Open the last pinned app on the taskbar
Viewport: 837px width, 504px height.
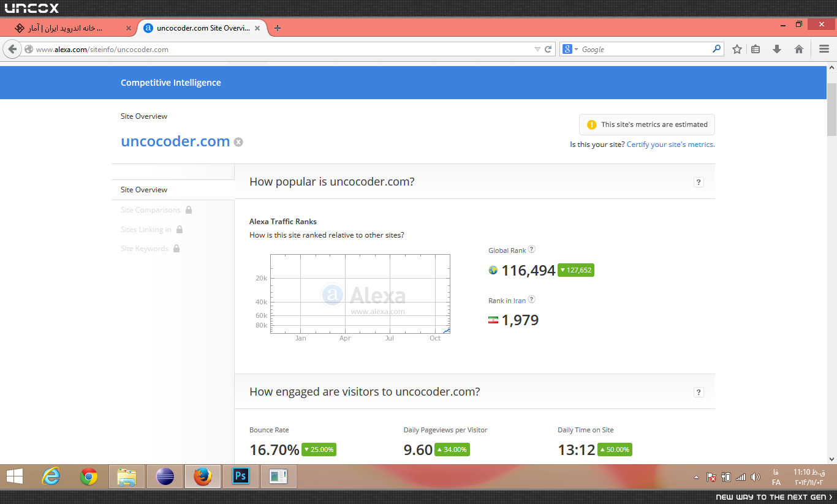coord(279,476)
